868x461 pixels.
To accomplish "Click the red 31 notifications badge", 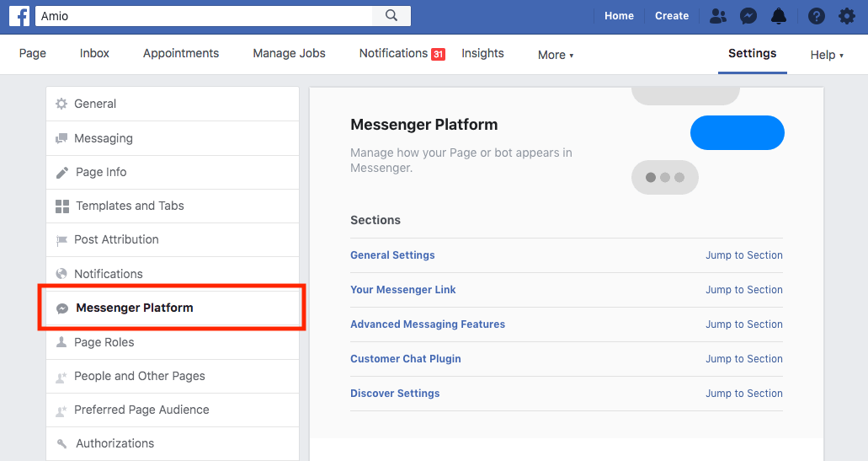I will coord(438,54).
